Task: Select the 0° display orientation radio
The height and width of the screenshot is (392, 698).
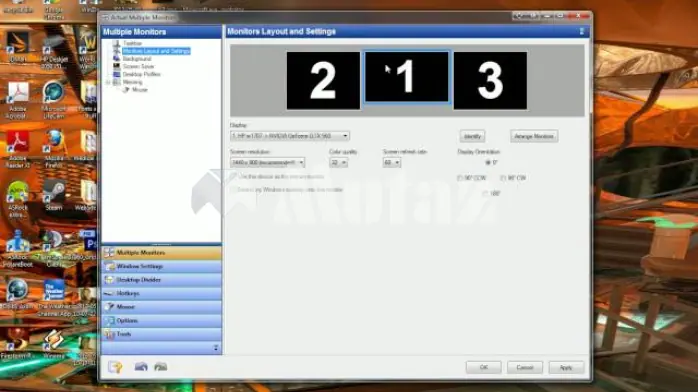Action: (488, 163)
